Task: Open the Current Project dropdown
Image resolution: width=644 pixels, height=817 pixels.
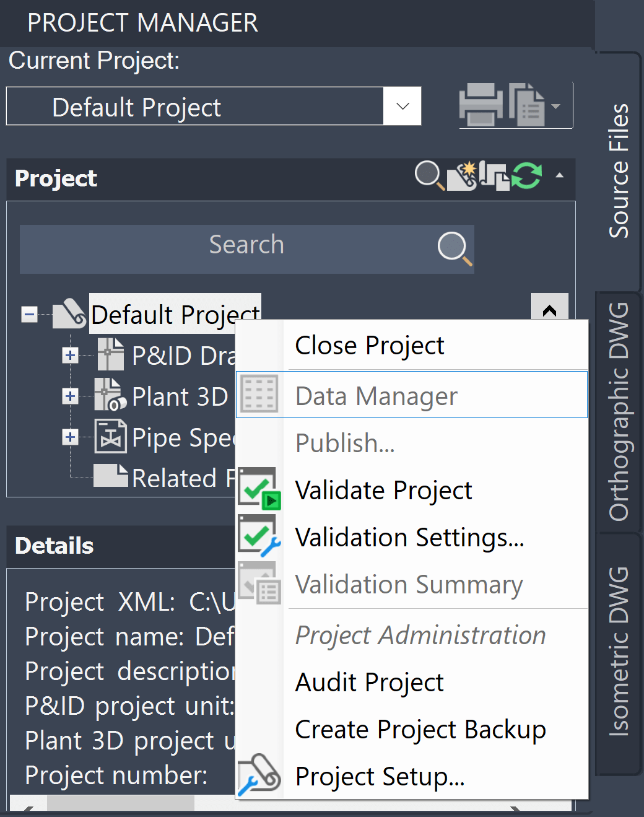Action: coord(402,106)
